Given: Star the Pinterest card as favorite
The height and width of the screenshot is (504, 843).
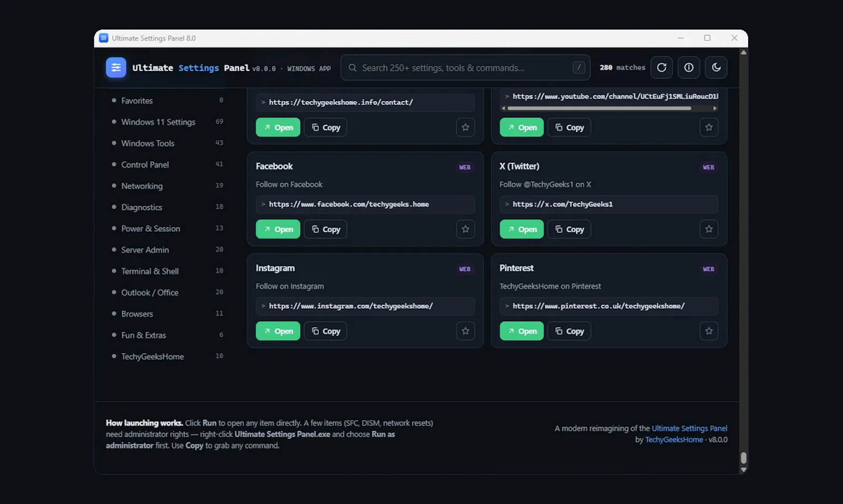Looking at the screenshot, I should click(709, 331).
